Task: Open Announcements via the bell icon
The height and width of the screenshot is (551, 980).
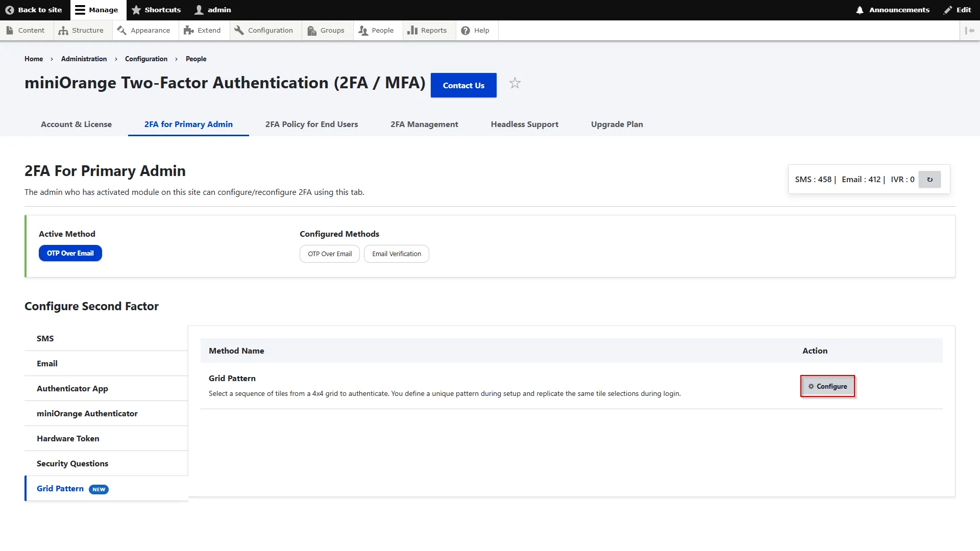Action: coord(860,10)
